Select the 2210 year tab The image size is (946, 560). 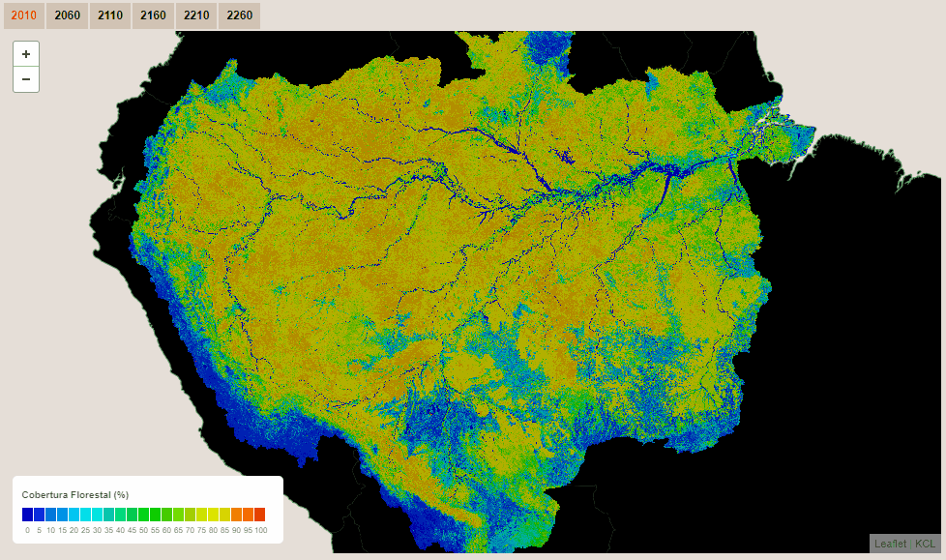[x=195, y=15]
